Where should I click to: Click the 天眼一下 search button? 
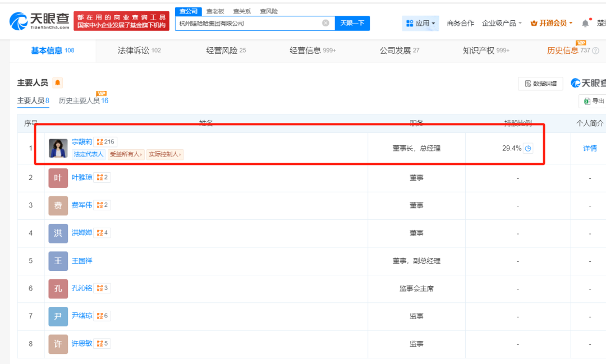352,23
